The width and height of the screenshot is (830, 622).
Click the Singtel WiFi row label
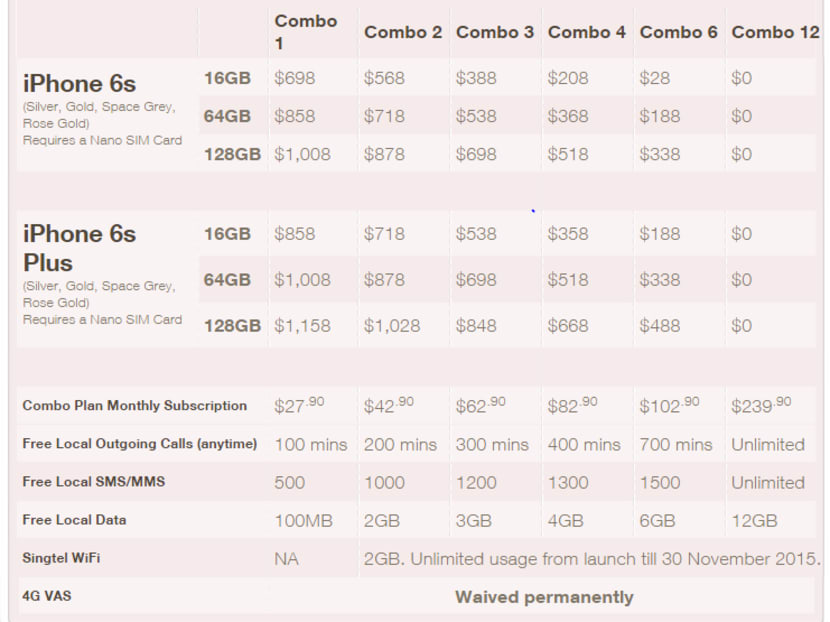point(61,559)
